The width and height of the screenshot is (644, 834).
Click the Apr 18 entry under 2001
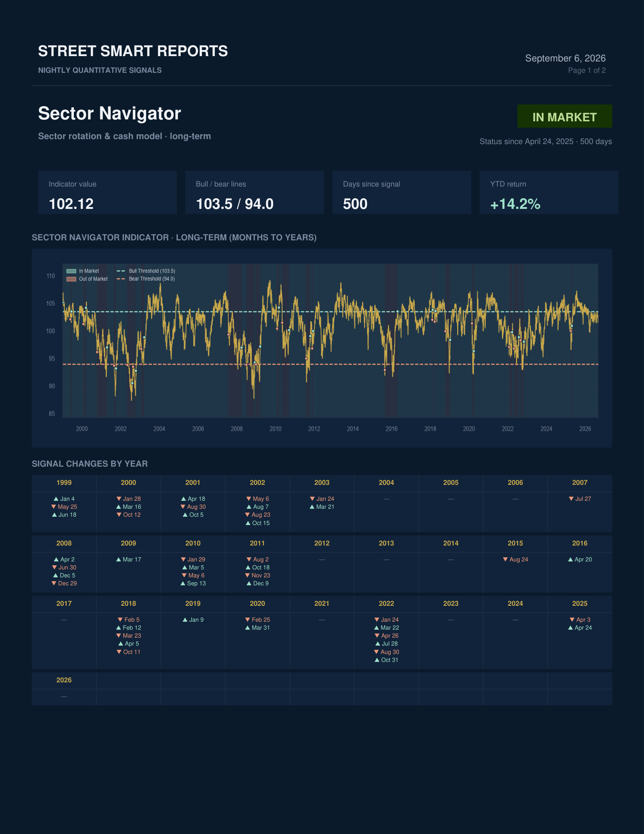click(193, 499)
